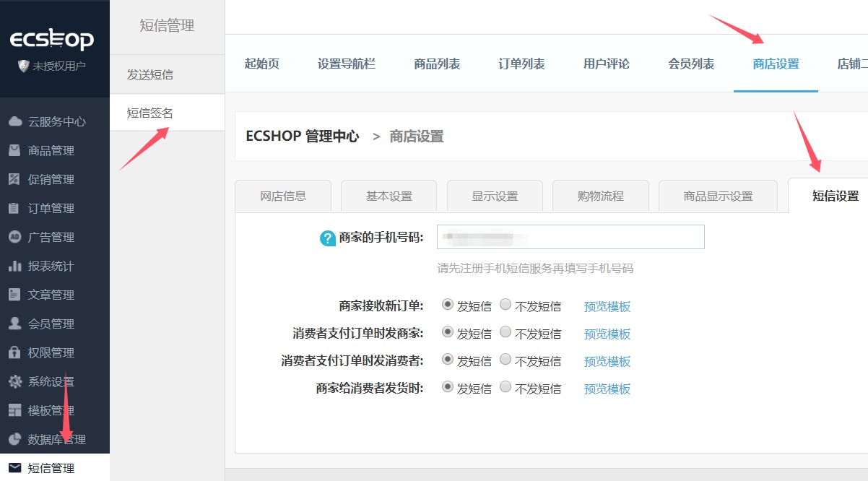
Task: Open 订单列表 in the top navigation
Action: pos(521,64)
